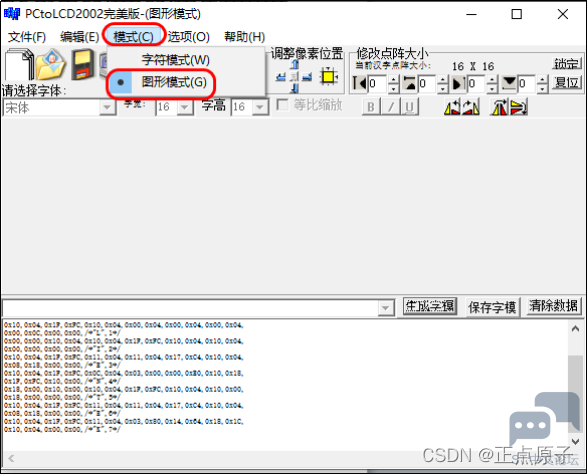Choose 字符模式(W) from the mode menu
The height and width of the screenshot is (475, 588).
pyautogui.click(x=176, y=60)
